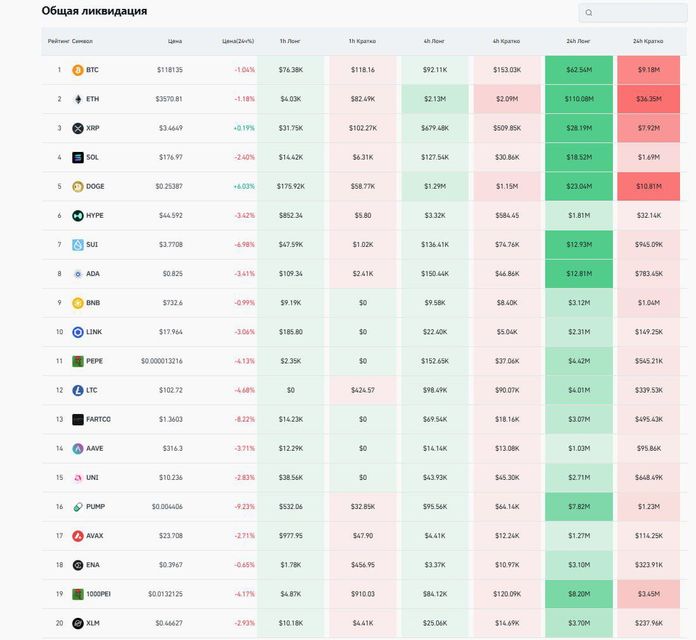
Task: Click the ETH coin icon
Action: pos(78,99)
